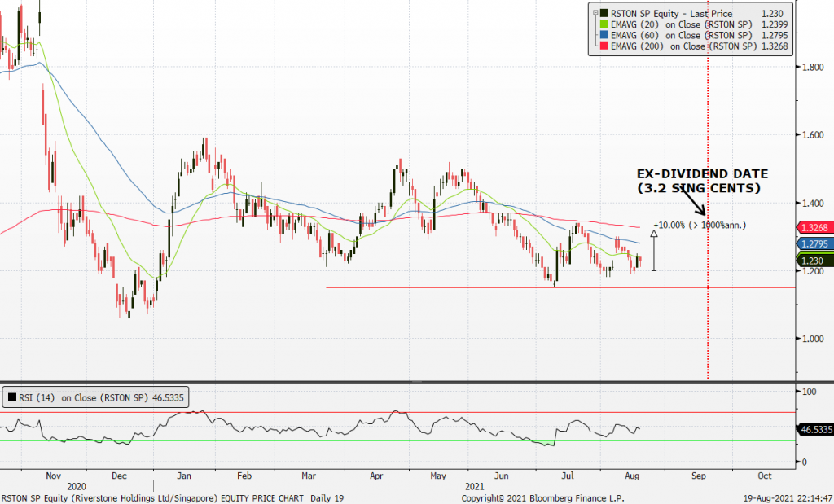Click the Nov month label on the time axis
The image size is (834, 504).
(x=53, y=476)
